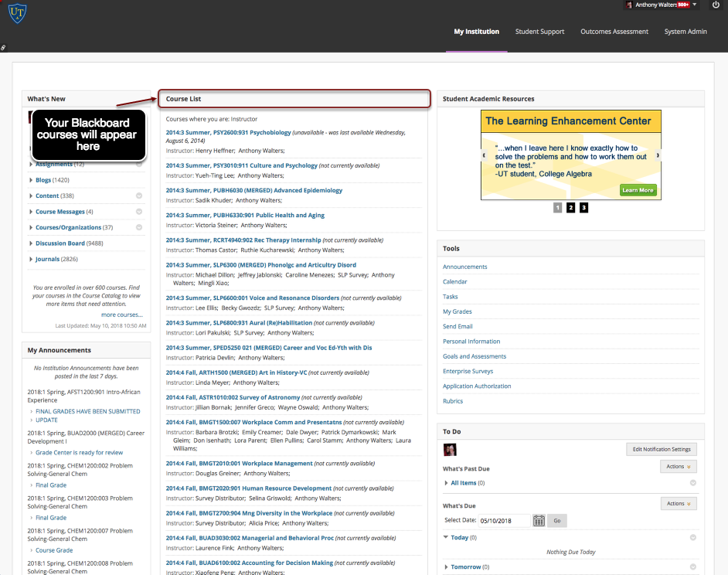Switch to System Admin tab
The image size is (728, 575).
pyautogui.click(x=685, y=32)
